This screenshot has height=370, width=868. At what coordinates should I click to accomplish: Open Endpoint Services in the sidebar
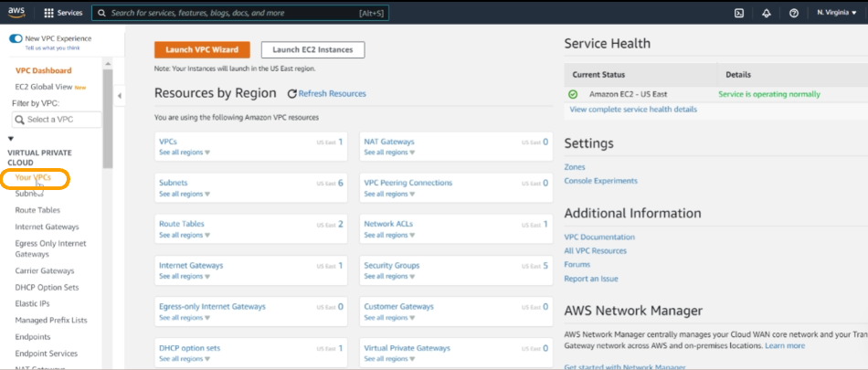47,354
